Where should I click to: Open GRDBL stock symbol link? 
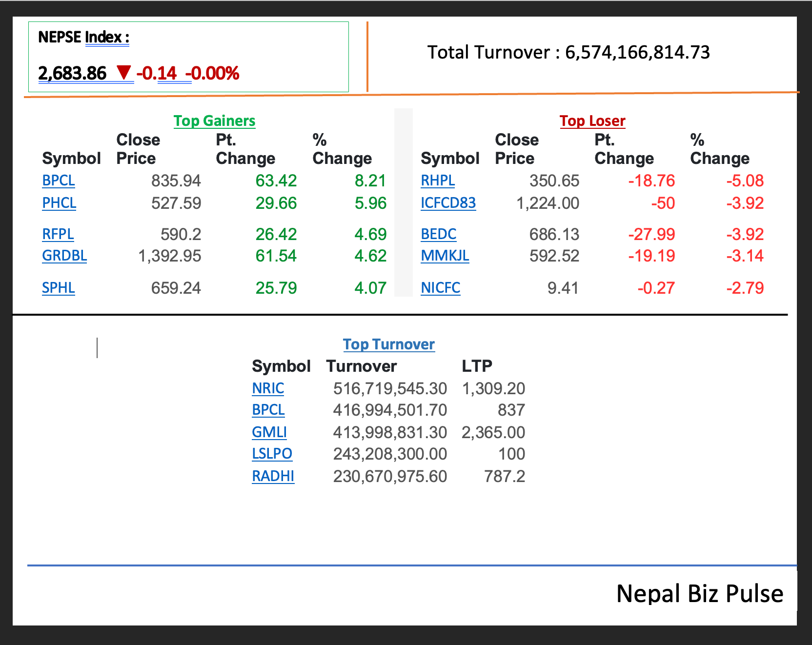coord(64,256)
